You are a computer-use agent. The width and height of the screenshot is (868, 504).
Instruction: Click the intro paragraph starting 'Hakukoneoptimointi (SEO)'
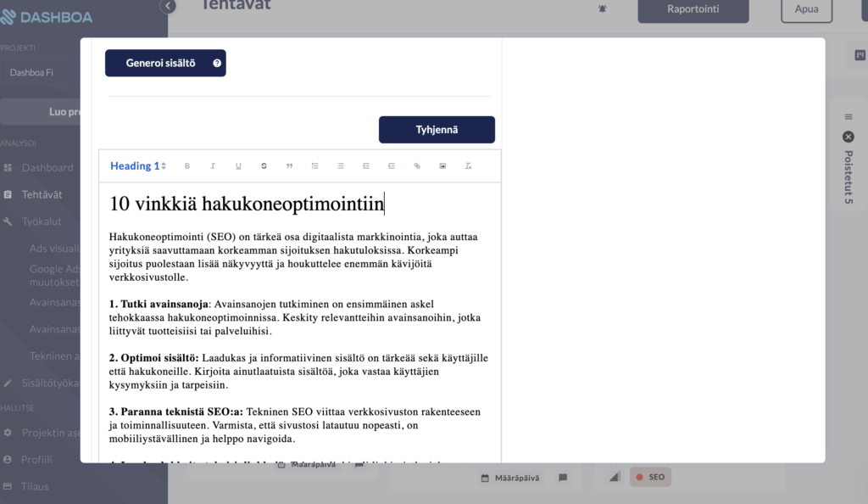(293, 257)
